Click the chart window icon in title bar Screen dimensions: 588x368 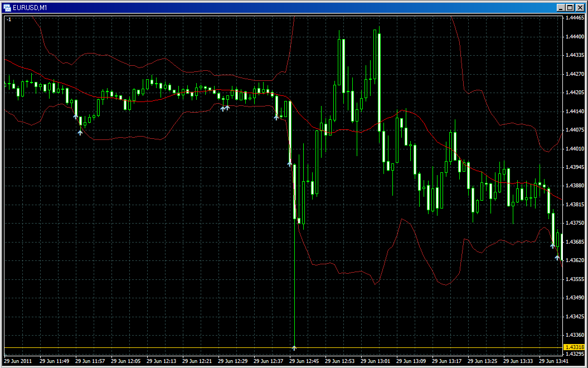7,7
